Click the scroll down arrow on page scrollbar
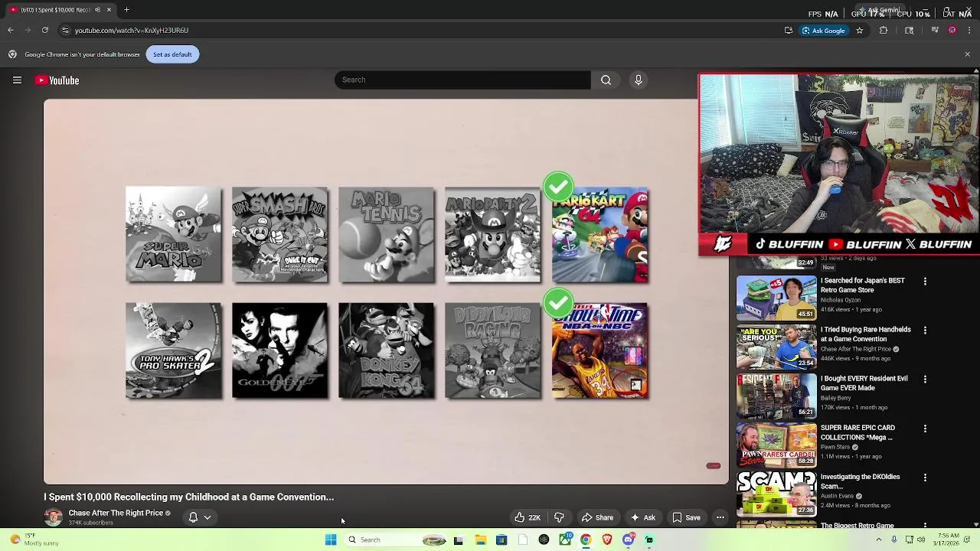 coord(975,525)
